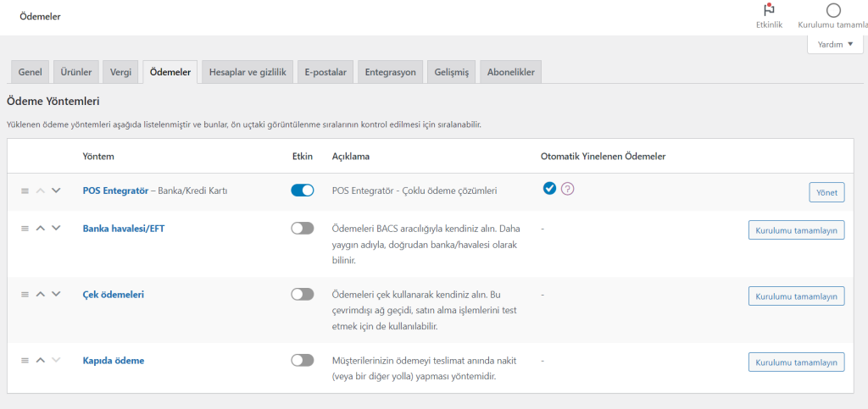
Task: Disable the POS Entegratör payment toggle
Action: point(303,191)
